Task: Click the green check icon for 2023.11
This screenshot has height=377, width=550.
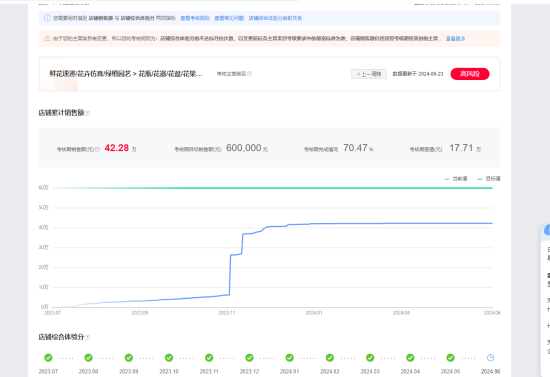Action: click(x=209, y=358)
